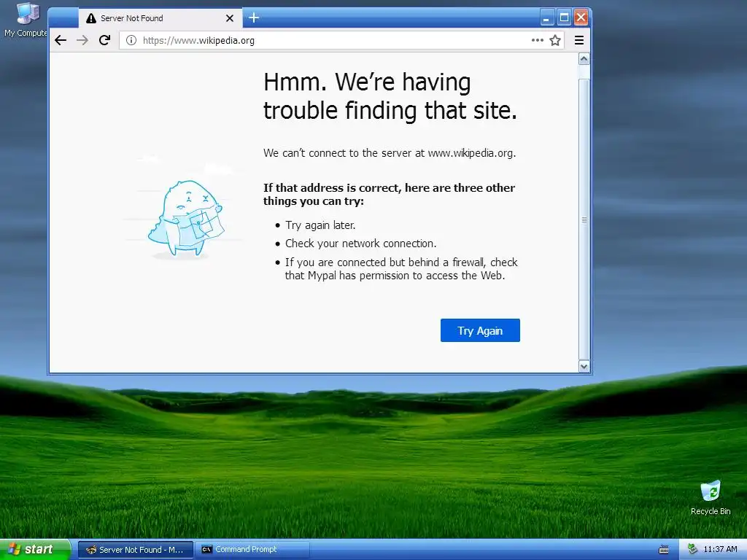Screen dimensions: 747x560
Task: Reload the page with the refresh icon
Action: (x=104, y=41)
